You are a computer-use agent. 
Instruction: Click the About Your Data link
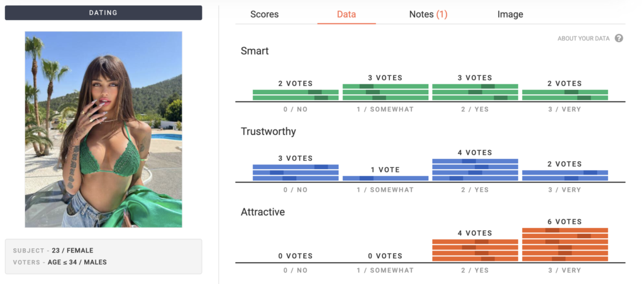coord(583,38)
